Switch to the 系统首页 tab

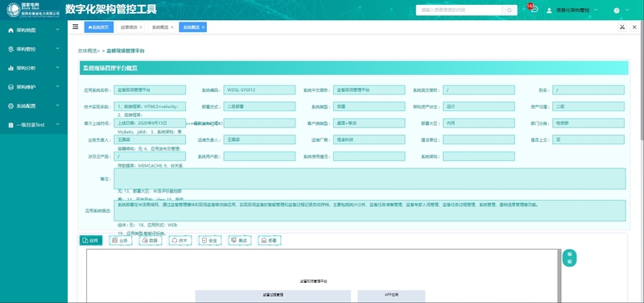98,27
